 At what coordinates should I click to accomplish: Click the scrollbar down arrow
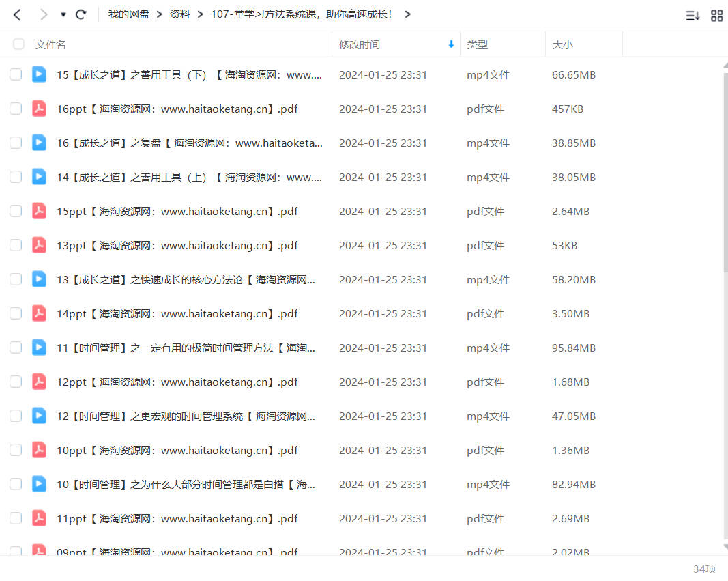click(725, 548)
